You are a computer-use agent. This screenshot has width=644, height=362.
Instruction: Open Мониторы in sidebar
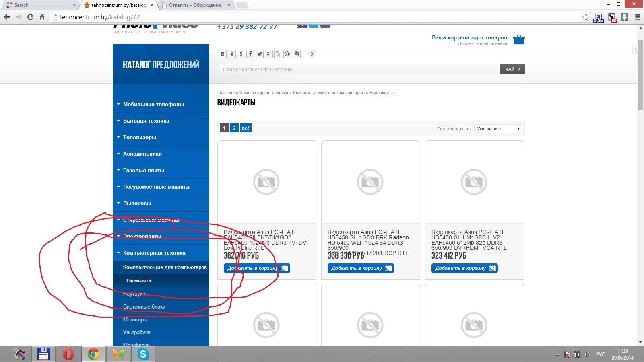tap(135, 319)
